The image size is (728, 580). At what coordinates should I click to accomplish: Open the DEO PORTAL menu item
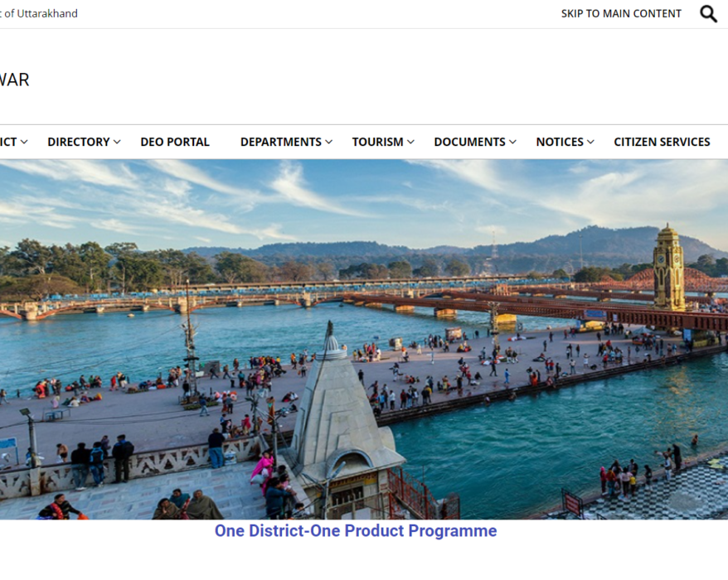click(x=175, y=142)
